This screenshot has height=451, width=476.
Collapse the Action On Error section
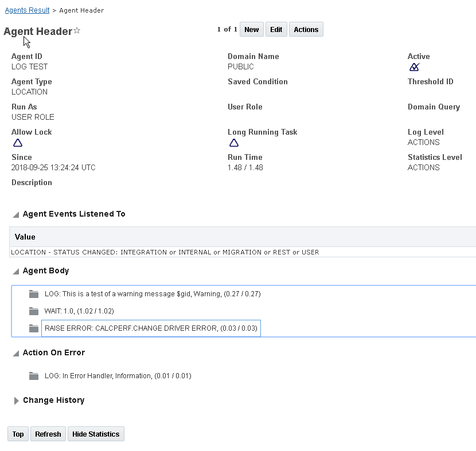pos(15,353)
